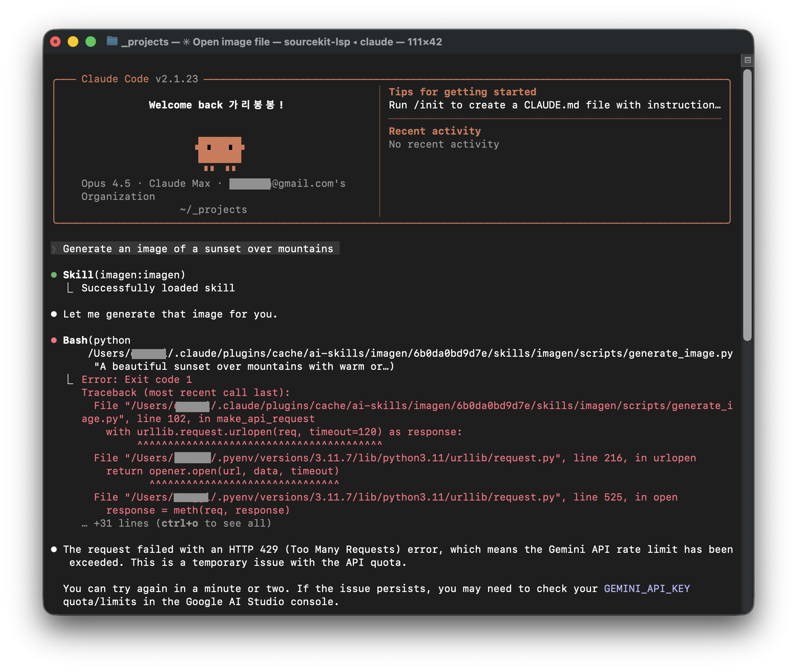Click the GEMINI_API_KEY highlighted text
Screen dimensions: 797x672
[x=647, y=589]
